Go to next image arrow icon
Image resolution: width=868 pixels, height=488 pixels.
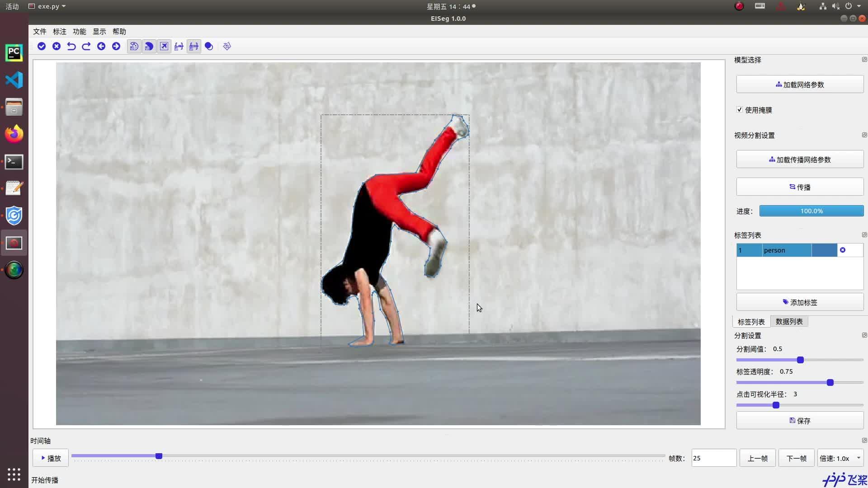point(116,46)
